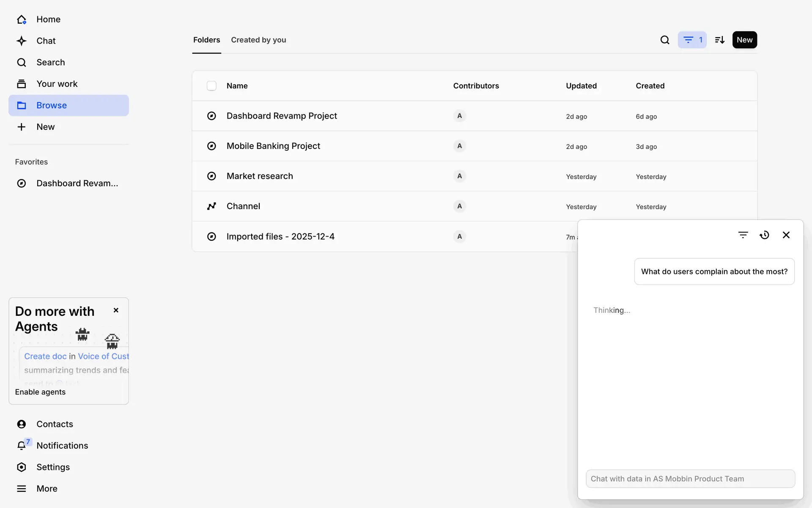Open the active filter button
The image size is (812, 508).
click(x=692, y=40)
